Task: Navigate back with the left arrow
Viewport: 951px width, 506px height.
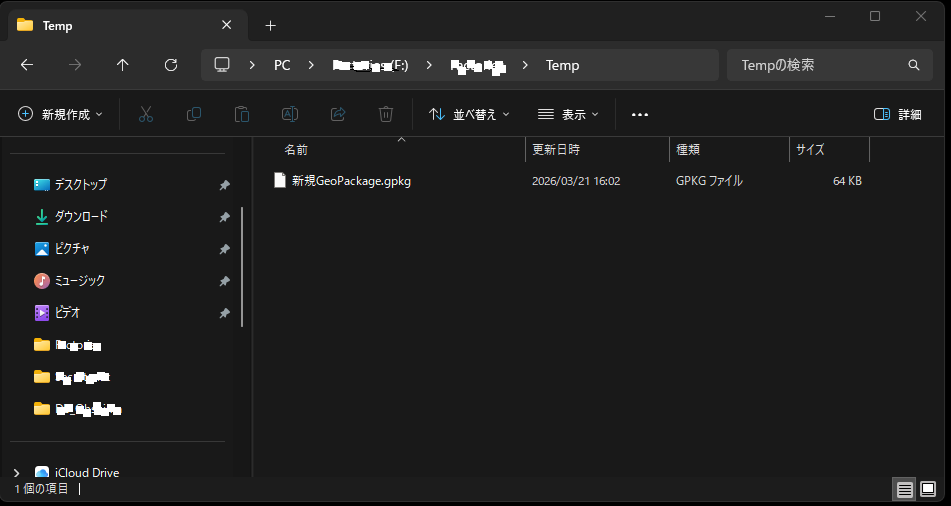Action: [x=27, y=65]
